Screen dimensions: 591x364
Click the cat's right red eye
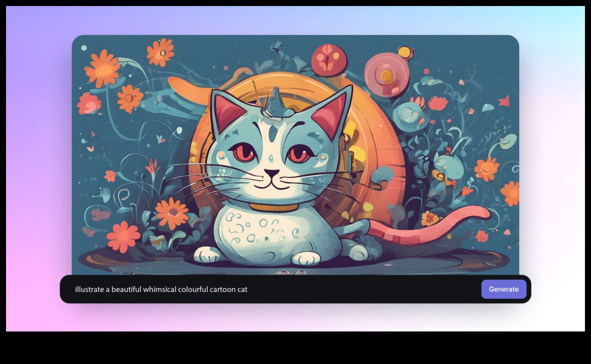coord(298,153)
